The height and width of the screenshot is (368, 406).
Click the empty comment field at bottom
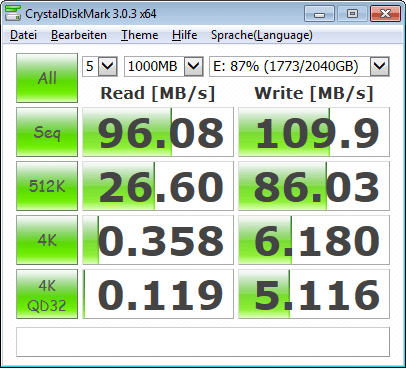203,342
